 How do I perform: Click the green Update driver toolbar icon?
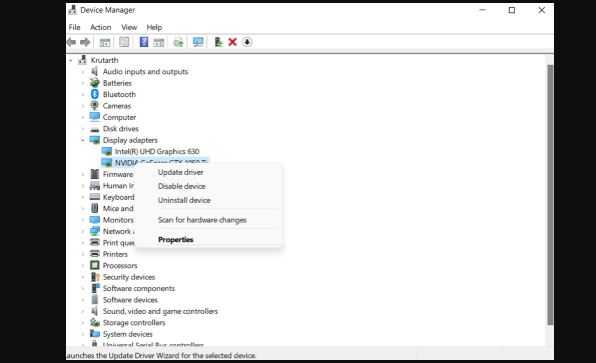218,42
